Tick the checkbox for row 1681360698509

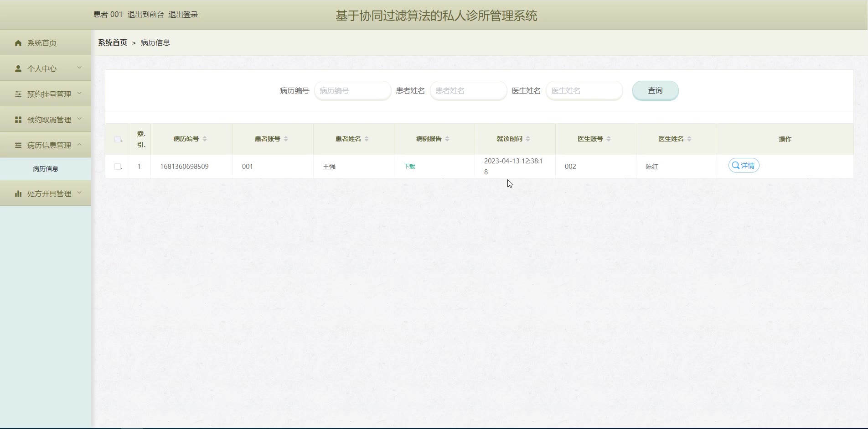118,167
